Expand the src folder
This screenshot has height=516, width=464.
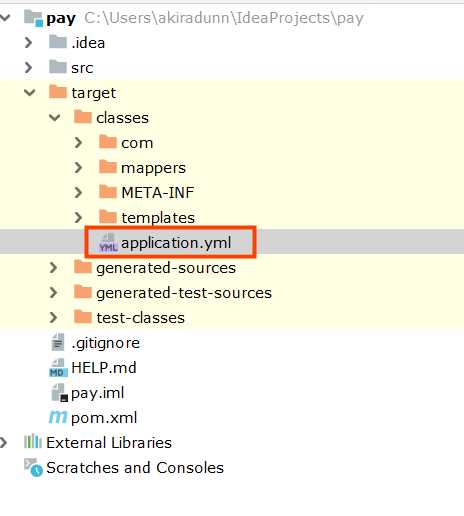tap(29, 67)
